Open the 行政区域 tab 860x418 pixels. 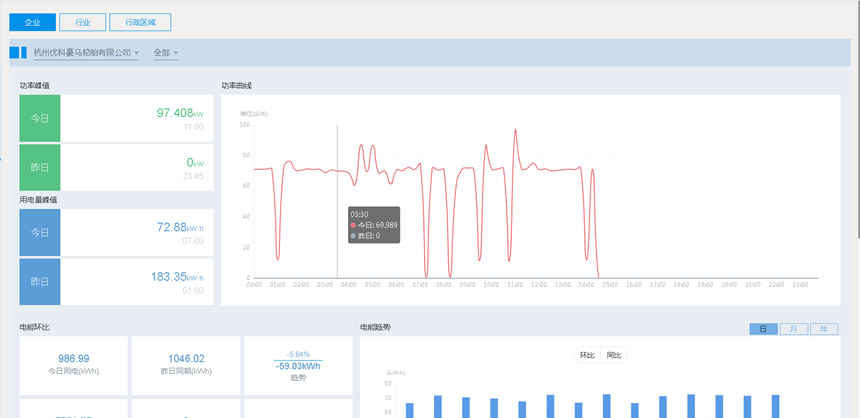point(140,21)
